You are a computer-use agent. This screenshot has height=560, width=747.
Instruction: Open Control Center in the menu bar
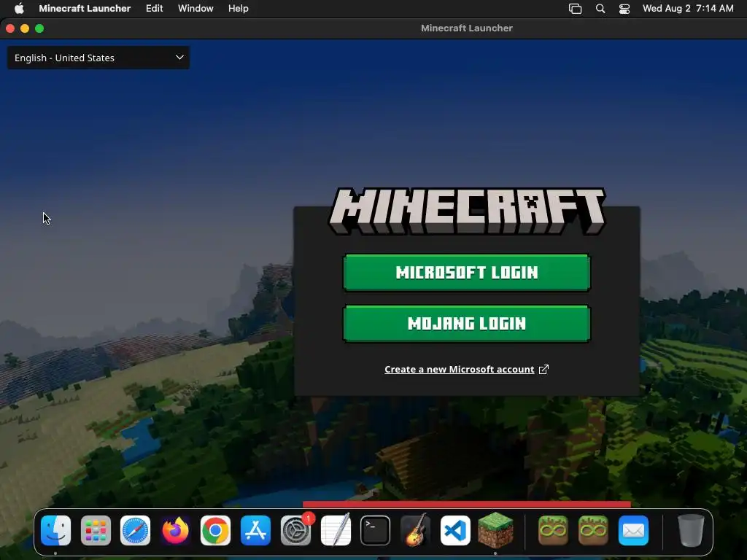click(624, 9)
